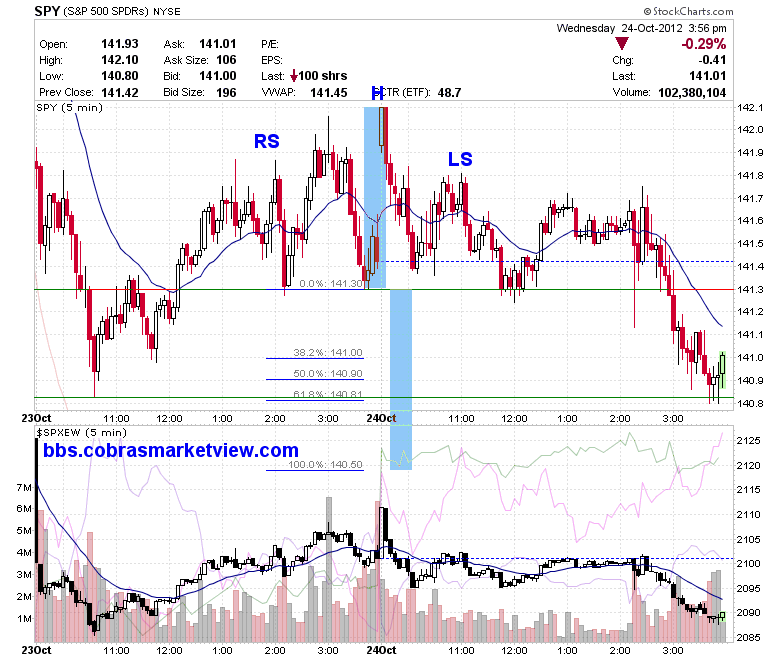Click the Bid Size value 196
The width and height of the screenshot is (780, 659).
pos(226,93)
